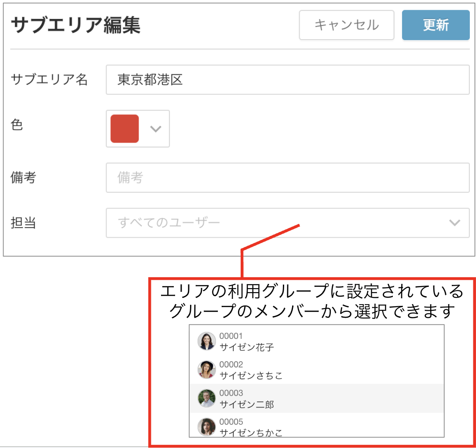Click avatar of サイゼンちかこ
476x448 pixels.
pyautogui.click(x=206, y=427)
